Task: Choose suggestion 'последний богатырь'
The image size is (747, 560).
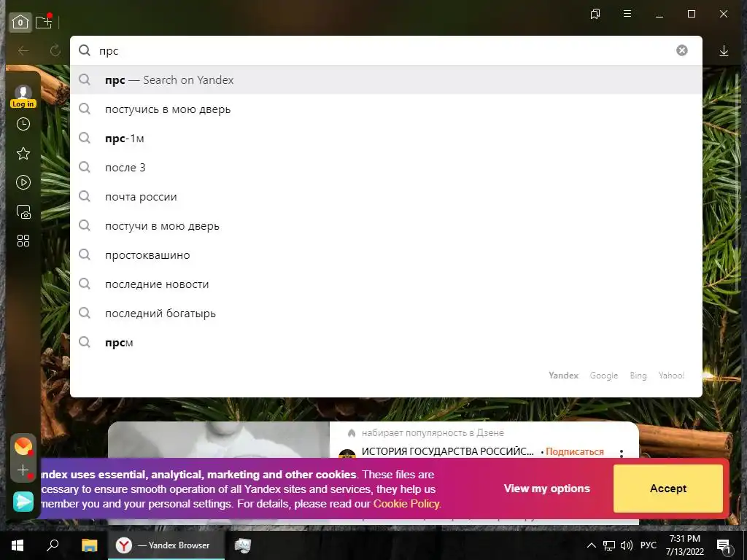Action: coord(386,314)
